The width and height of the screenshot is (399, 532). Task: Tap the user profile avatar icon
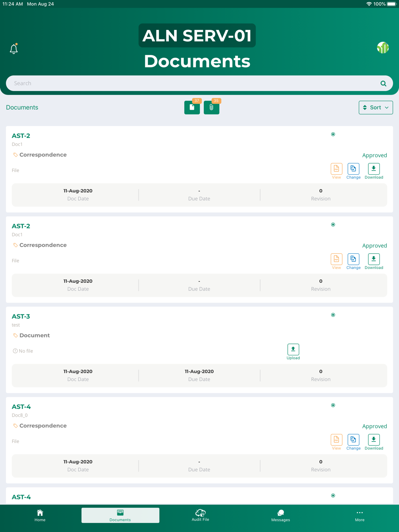[383, 48]
